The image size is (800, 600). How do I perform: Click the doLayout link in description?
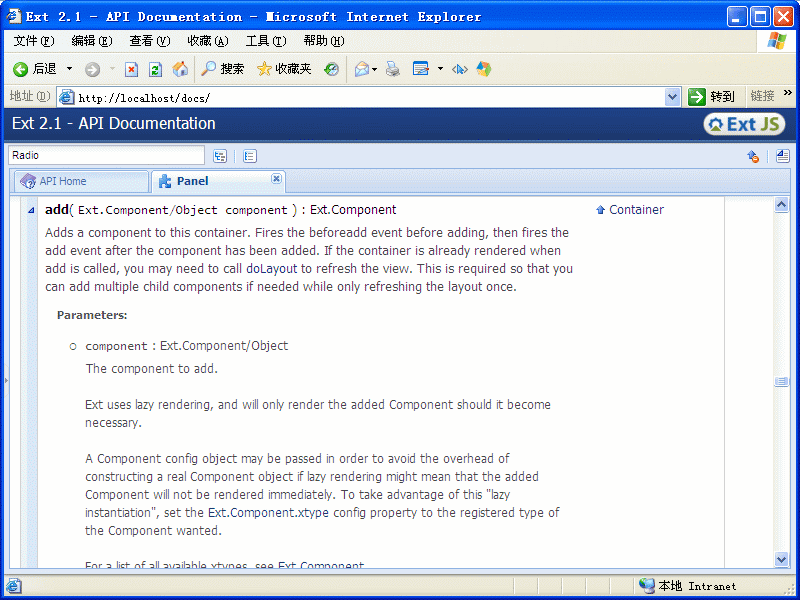pyautogui.click(x=271, y=269)
